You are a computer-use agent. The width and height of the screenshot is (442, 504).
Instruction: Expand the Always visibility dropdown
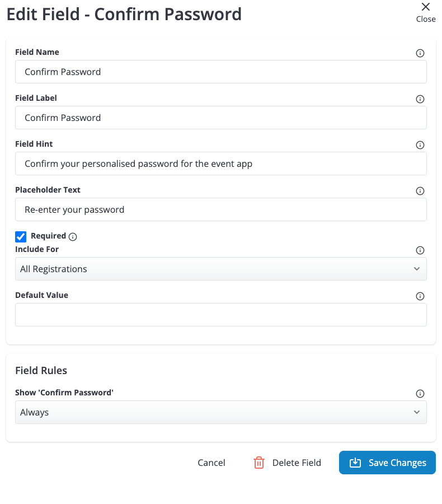click(220, 412)
